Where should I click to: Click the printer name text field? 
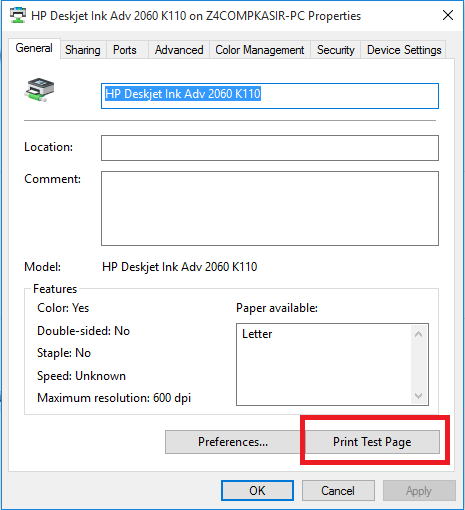270,96
